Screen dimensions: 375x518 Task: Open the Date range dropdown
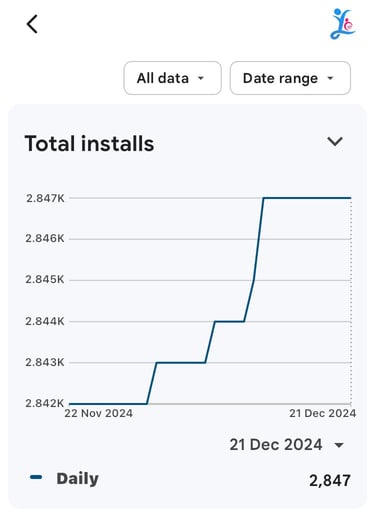click(x=290, y=78)
